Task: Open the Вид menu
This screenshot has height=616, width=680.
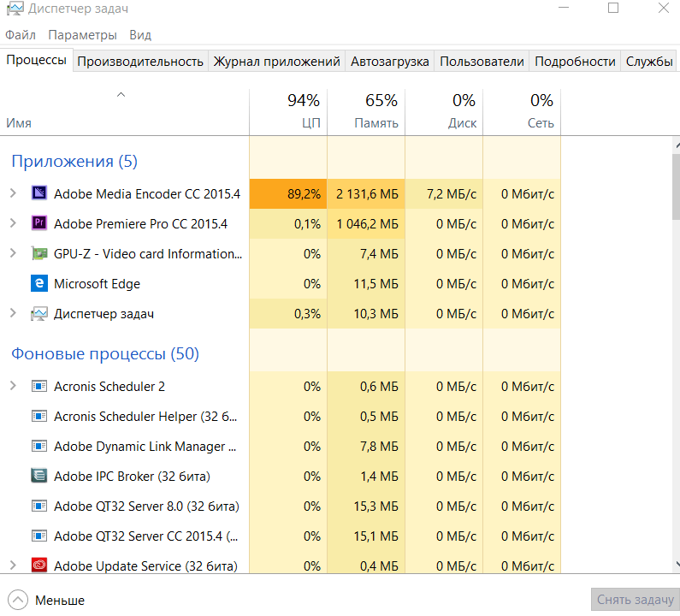Action: [x=140, y=35]
